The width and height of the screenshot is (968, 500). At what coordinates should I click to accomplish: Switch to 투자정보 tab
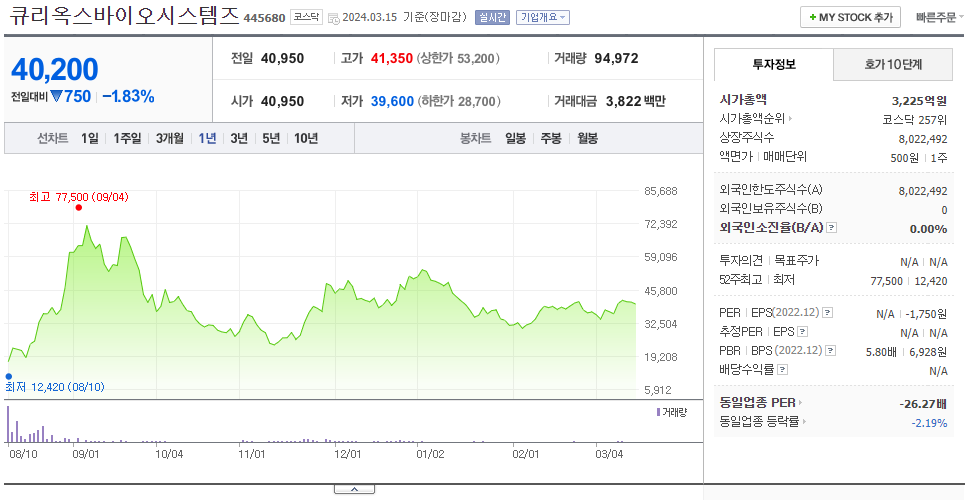774,64
